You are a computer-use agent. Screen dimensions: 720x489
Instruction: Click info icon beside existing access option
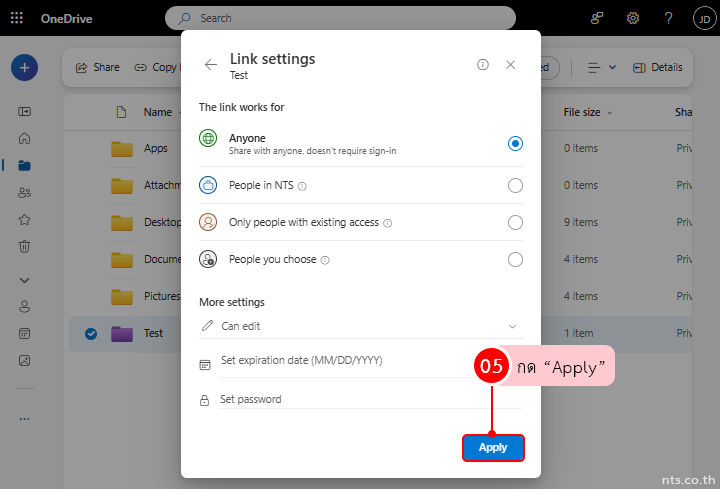[388, 223]
